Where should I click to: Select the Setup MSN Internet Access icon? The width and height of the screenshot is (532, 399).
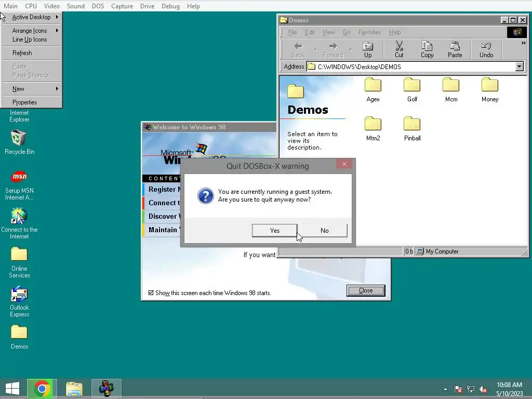coord(19,185)
